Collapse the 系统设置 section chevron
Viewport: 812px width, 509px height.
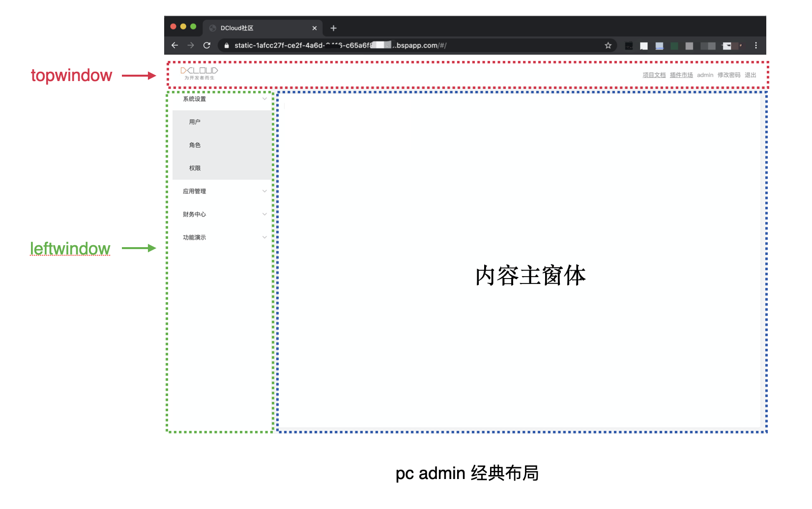(265, 98)
